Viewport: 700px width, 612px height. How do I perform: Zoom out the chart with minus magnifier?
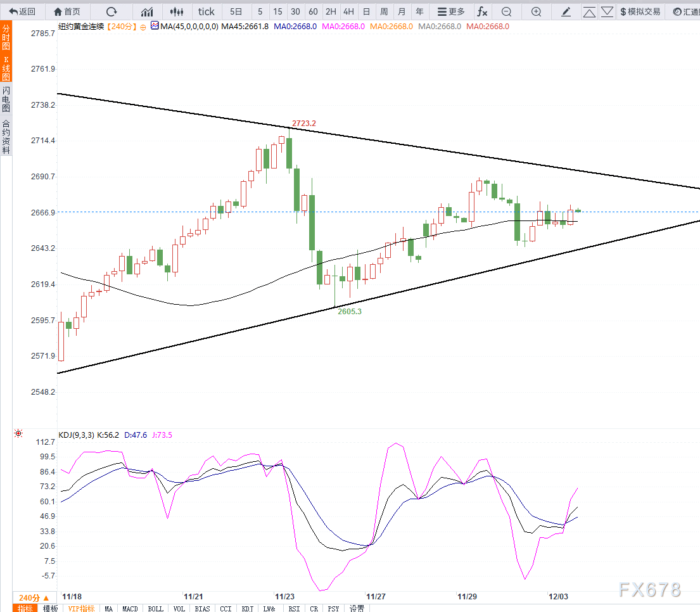pyautogui.click(x=506, y=11)
